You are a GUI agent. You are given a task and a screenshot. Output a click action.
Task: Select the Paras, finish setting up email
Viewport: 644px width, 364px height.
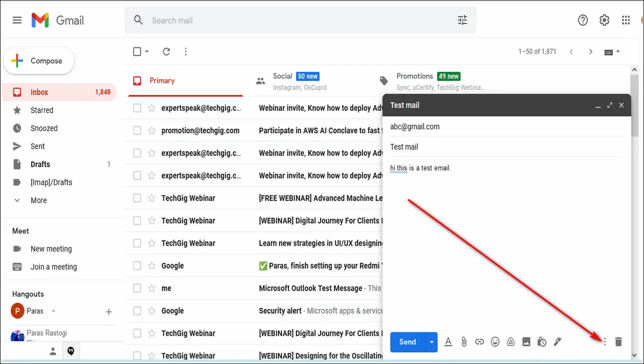[x=137, y=266]
